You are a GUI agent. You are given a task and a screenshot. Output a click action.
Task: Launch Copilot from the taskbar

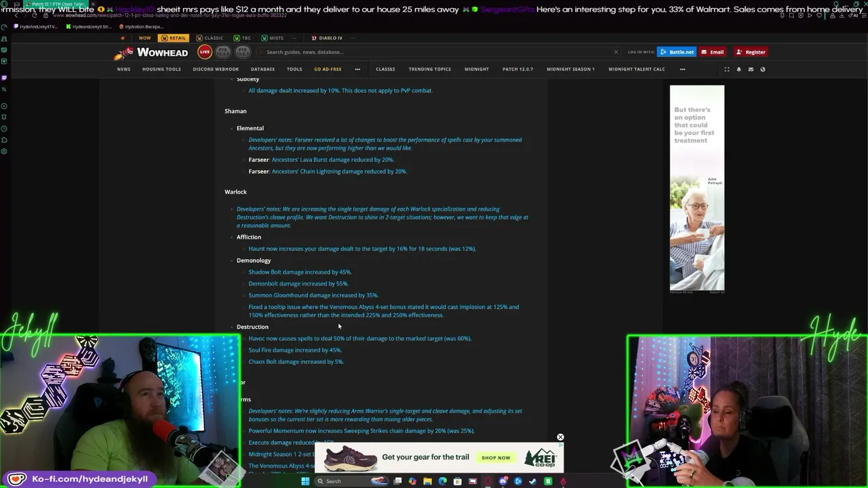click(412, 481)
